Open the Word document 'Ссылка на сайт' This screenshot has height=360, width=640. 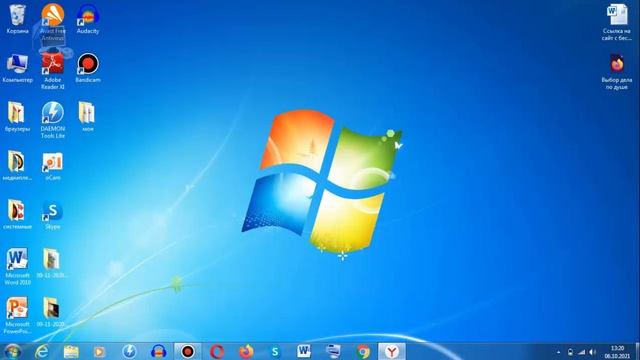click(617, 22)
